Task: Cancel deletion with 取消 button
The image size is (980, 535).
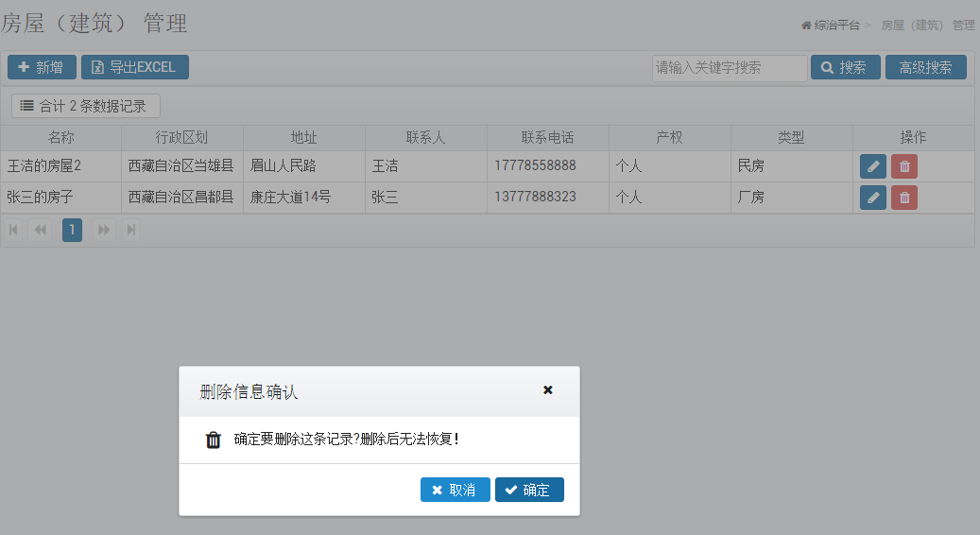Action: [455, 490]
